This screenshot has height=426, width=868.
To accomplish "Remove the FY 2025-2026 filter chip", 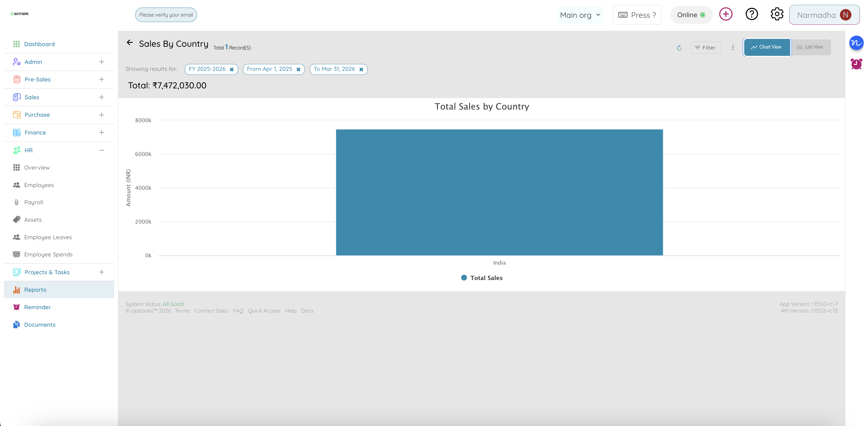I will [232, 69].
